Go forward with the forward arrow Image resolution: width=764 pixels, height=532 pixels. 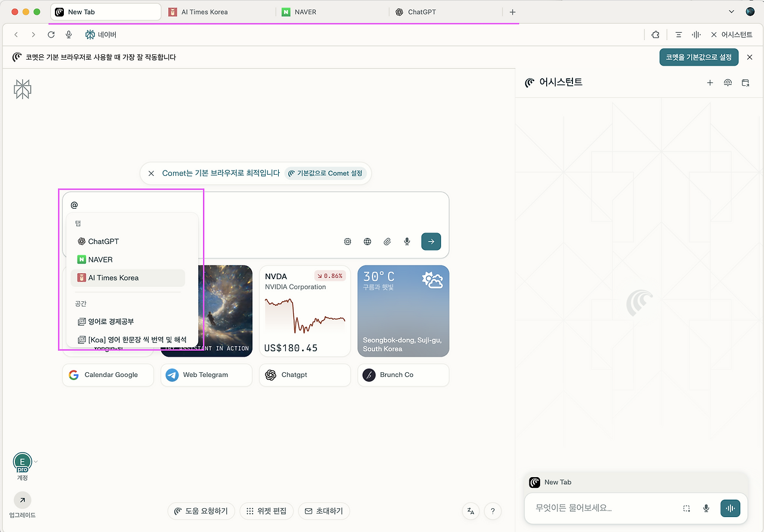33,35
